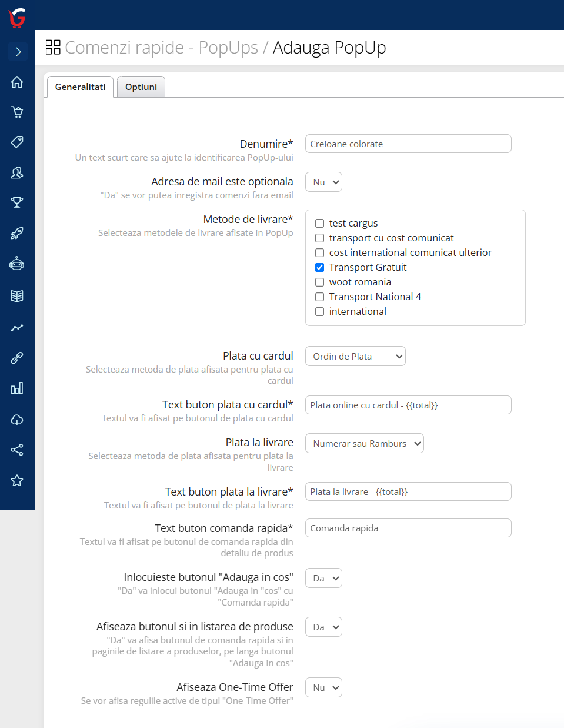Enable the test cargus checkbox
The width and height of the screenshot is (564, 728).
click(320, 224)
